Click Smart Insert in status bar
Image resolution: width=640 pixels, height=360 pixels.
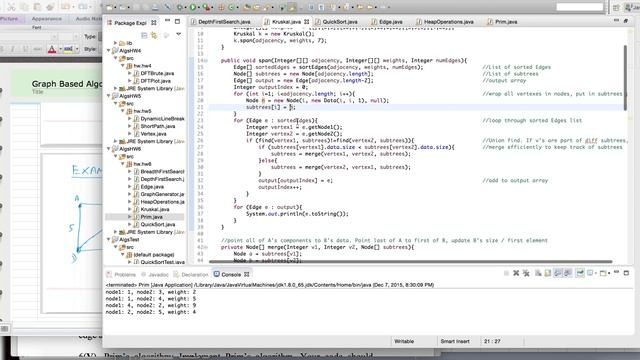pyautogui.click(x=455, y=341)
